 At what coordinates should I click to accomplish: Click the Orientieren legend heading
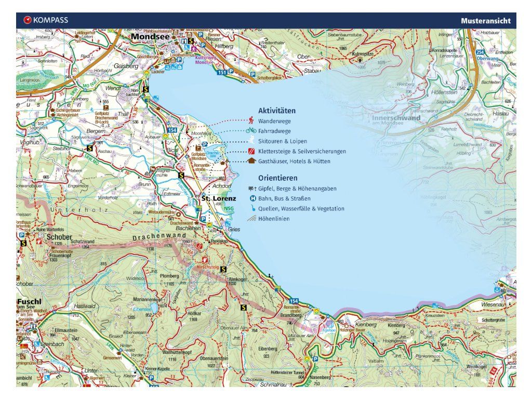[x=278, y=178]
